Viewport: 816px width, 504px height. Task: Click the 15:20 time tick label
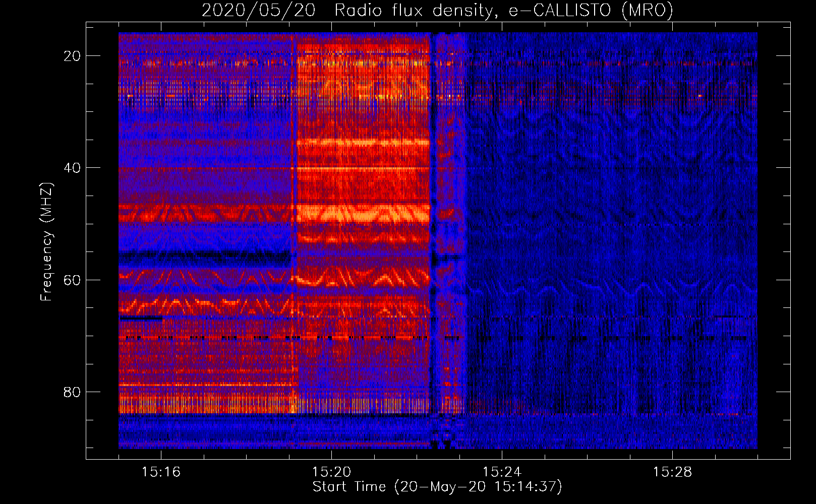pyautogui.click(x=331, y=472)
